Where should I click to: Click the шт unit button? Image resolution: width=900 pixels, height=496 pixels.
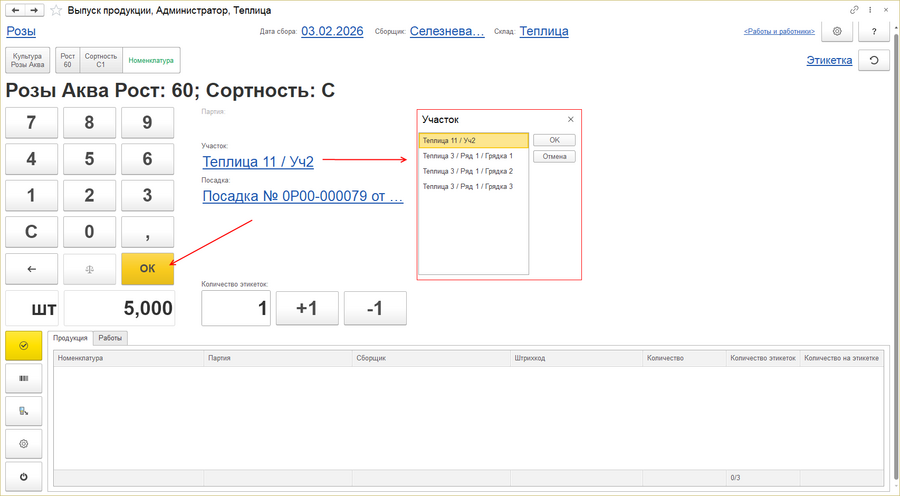33,308
